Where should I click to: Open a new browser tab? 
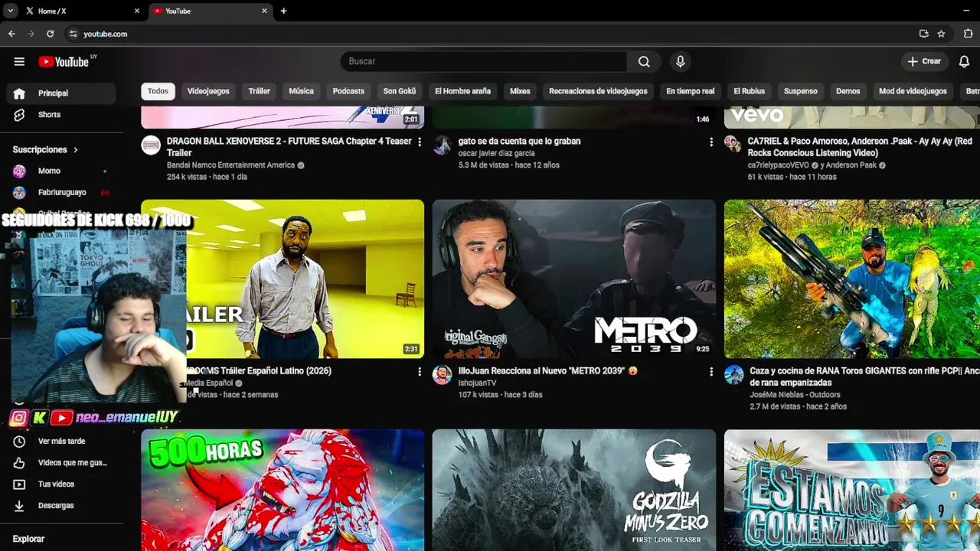click(283, 11)
